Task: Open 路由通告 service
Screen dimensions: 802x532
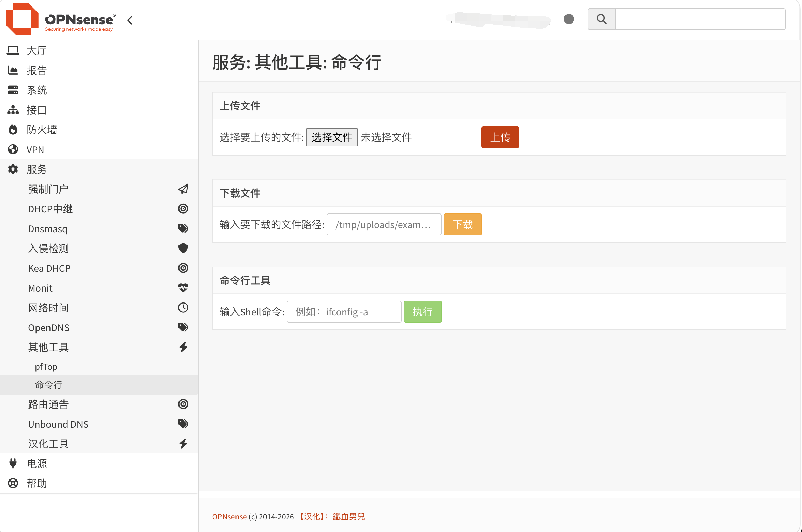Action: (x=99, y=404)
